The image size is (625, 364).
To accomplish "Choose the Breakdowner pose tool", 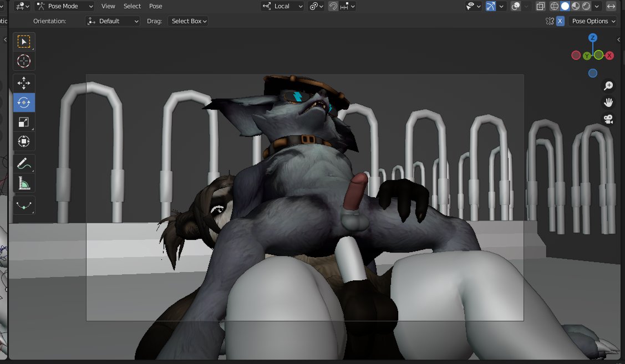I will point(24,206).
